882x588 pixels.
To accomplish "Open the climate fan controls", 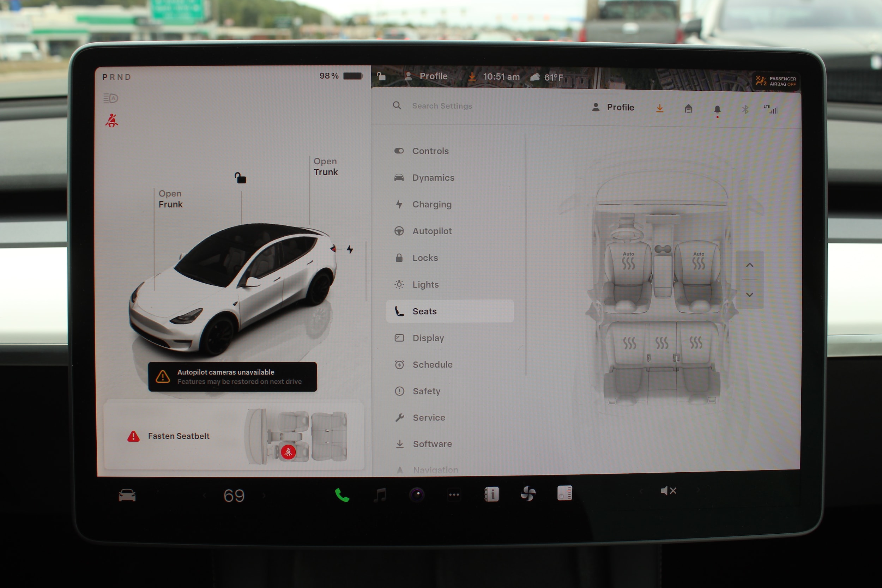I will (x=528, y=493).
